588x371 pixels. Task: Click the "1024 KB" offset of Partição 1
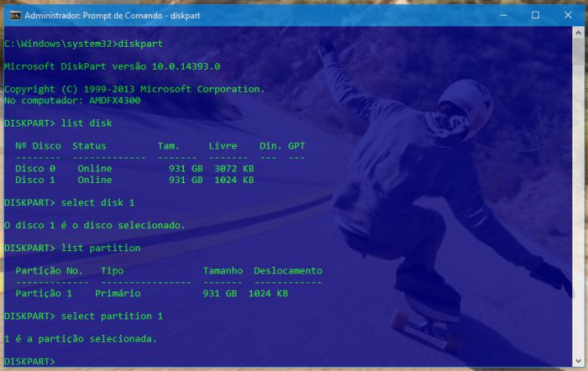pyautogui.click(x=268, y=293)
